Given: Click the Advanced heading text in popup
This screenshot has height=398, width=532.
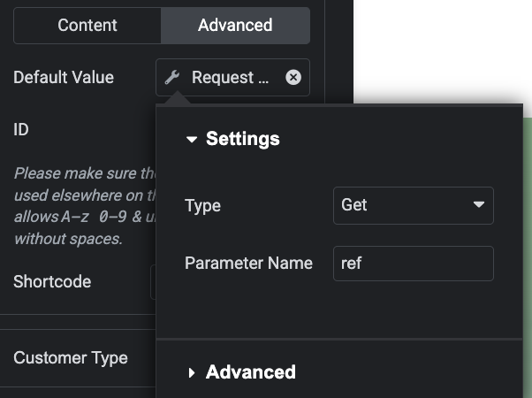Looking at the screenshot, I should point(251,372).
